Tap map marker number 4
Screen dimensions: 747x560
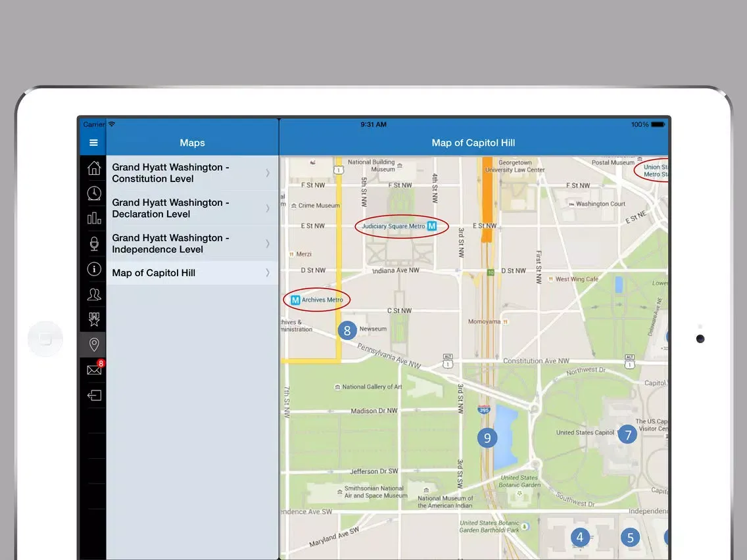point(580,538)
